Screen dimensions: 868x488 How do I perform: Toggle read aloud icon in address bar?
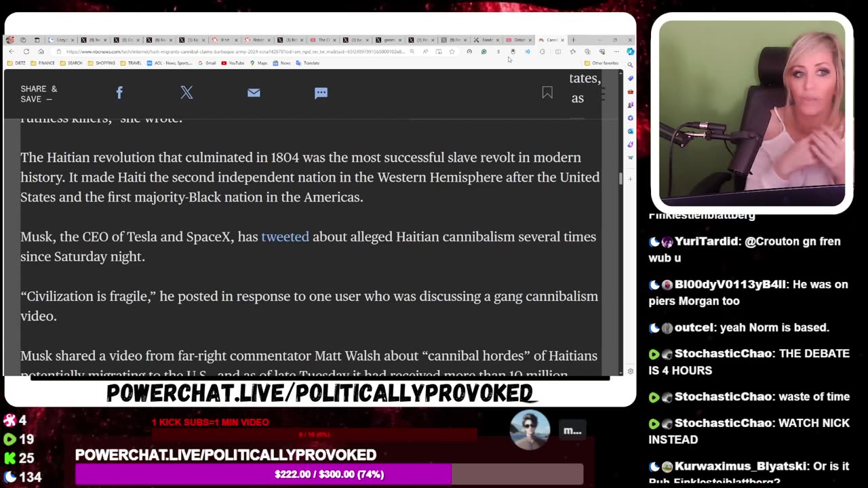(x=426, y=52)
